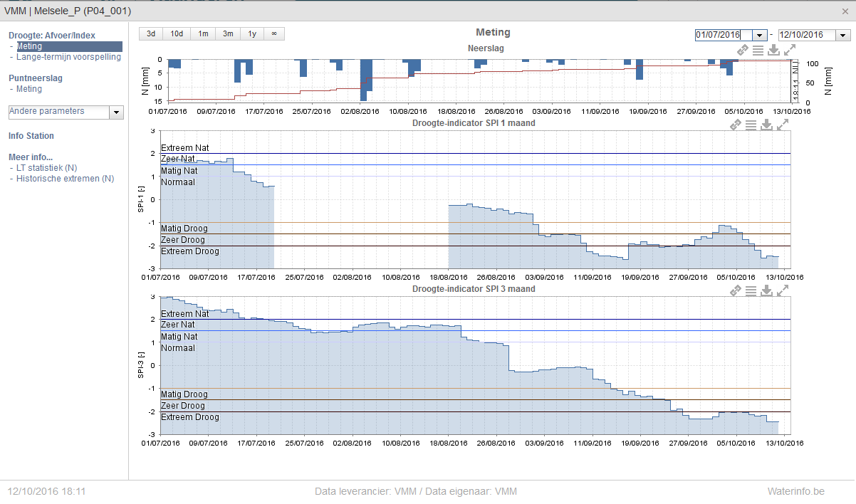Screen dimensions: 856x504
Task: Click the link icon of the SPI 3 maand chart
Action: (736, 290)
